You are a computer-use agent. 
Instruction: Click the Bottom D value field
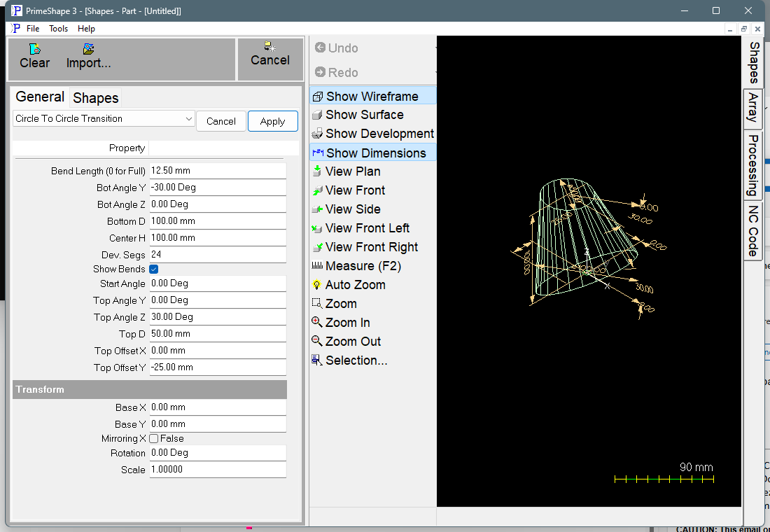pyautogui.click(x=218, y=221)
